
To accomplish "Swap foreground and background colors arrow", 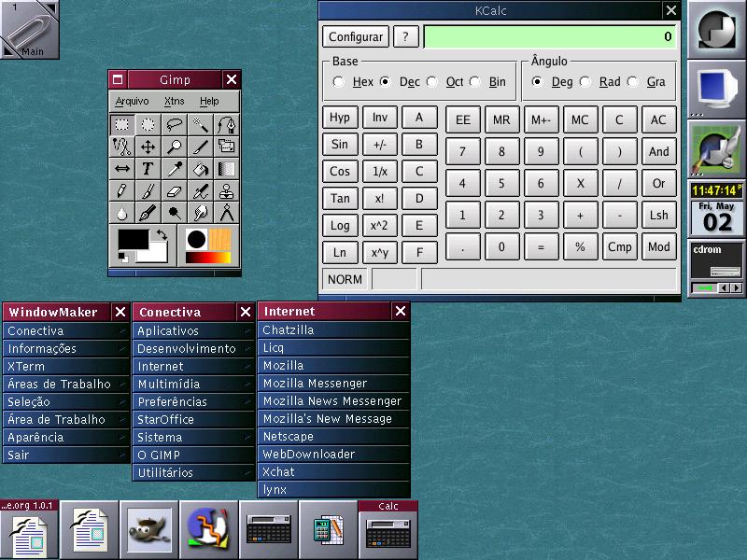I will [x=161, y=234].
